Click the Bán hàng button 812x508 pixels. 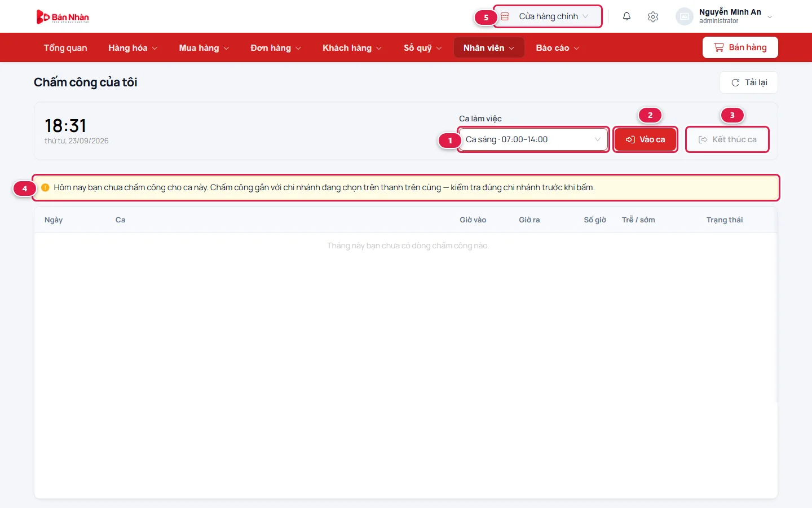[x=740, y=47]
